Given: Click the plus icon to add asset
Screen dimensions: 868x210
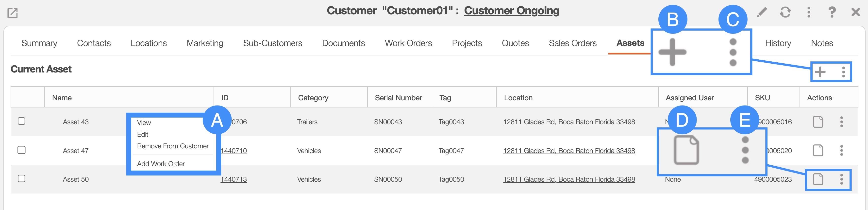Looking at the screenshot, I should point(820,72).
